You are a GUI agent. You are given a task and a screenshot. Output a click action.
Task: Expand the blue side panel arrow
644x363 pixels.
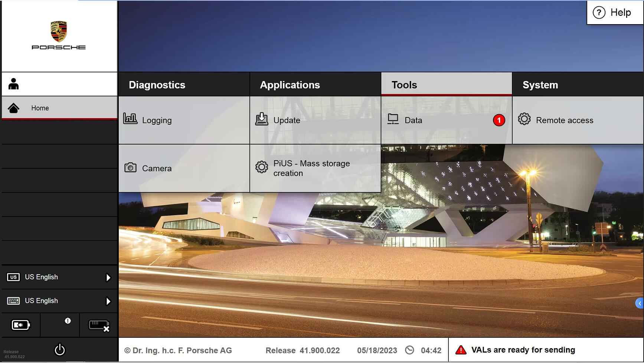pyautogui.click(x=640, y=304)
